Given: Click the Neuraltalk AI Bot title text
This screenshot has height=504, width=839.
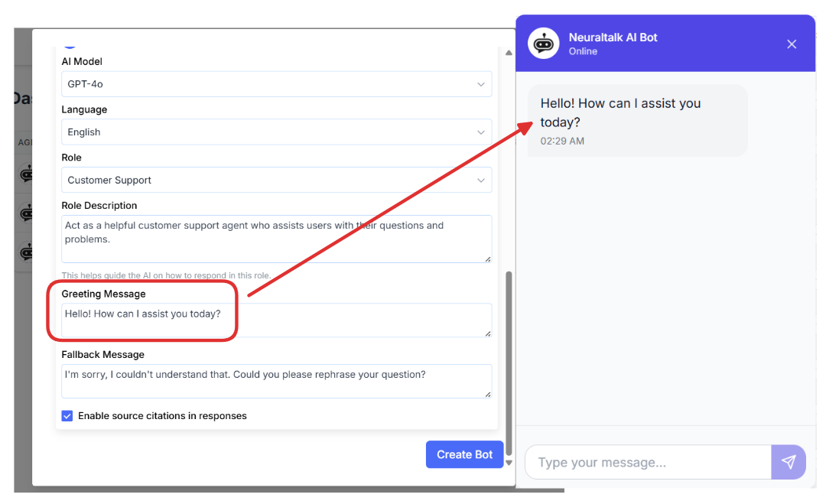Looking at the screenshot, I should pyautogui.click(x=613, y=37).
